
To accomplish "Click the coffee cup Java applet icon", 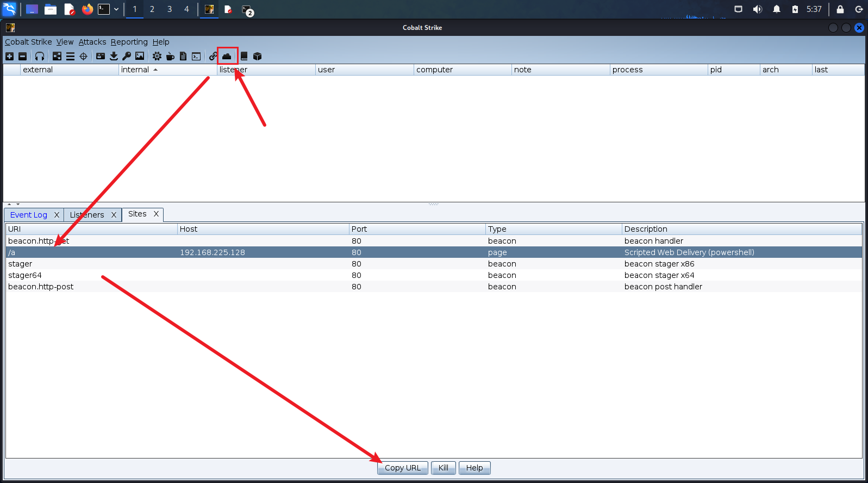I will pos(170,56).
